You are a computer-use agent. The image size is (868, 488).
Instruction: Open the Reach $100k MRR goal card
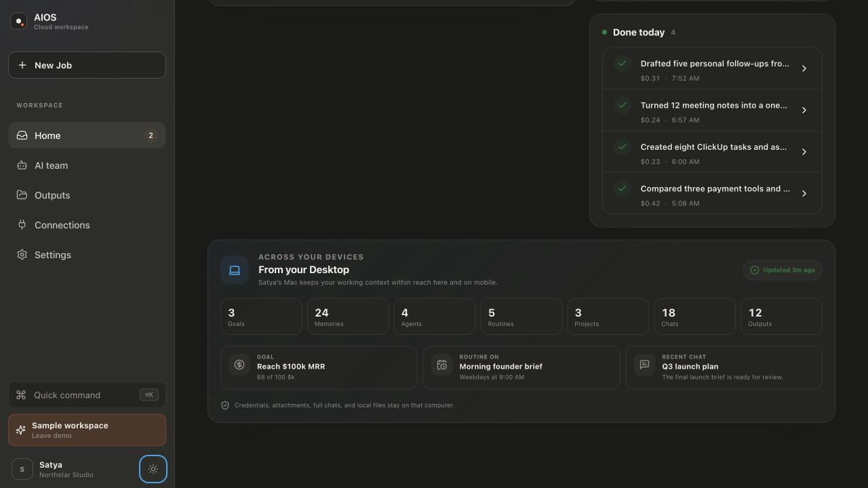[319, 368]
